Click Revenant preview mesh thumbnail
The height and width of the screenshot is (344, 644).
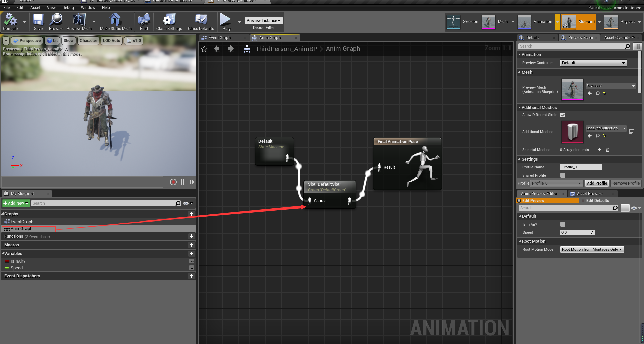pos(572,89)
